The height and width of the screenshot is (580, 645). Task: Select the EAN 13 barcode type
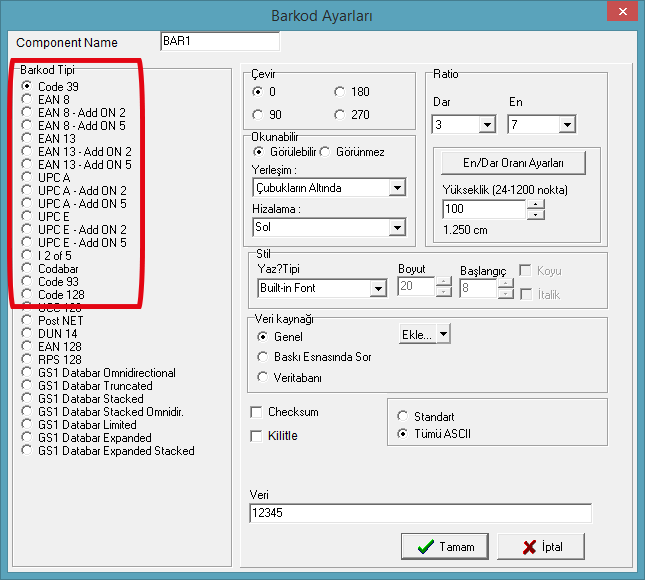click(27, 139)
